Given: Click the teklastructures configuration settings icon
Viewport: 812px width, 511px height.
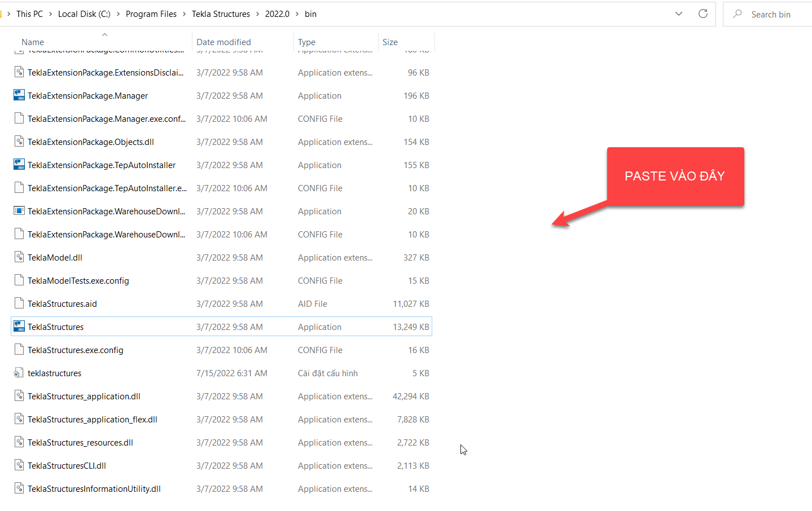Looking at the screenshot, I should click(19, 373).
